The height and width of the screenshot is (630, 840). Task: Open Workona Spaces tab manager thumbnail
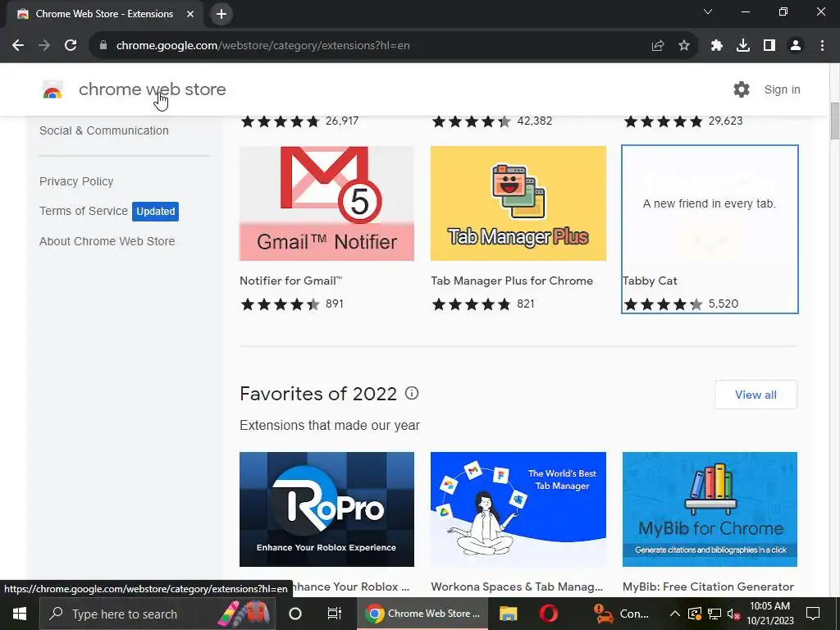pyautogui.click(x=518, y=509)
